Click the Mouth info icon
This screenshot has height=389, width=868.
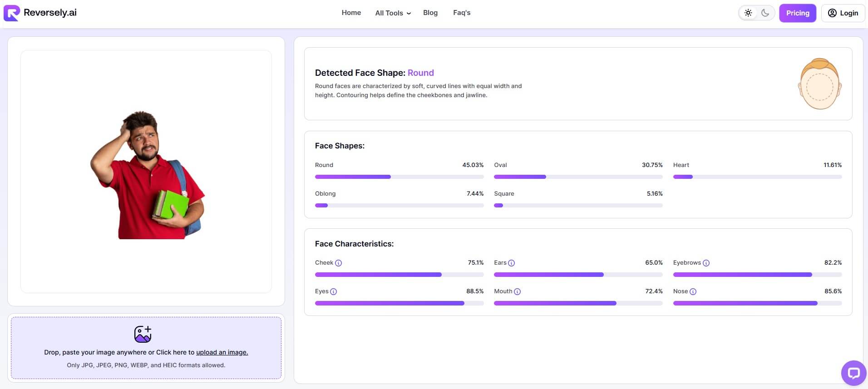[x=517, y=292]
